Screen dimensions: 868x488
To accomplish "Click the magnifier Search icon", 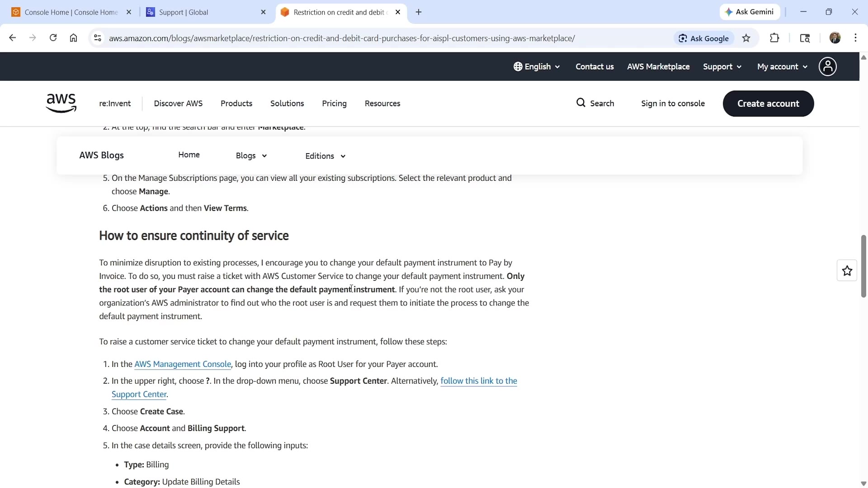I will tap(581, 103).
